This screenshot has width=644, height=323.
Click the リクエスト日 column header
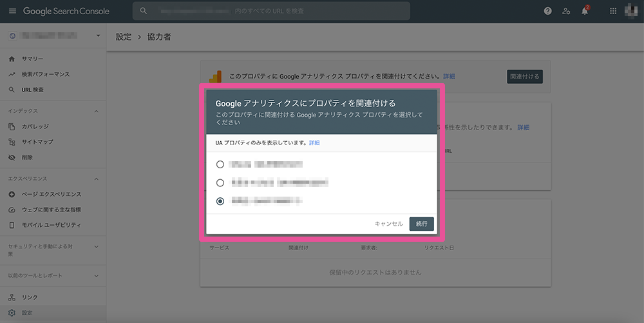pos(439,248)
